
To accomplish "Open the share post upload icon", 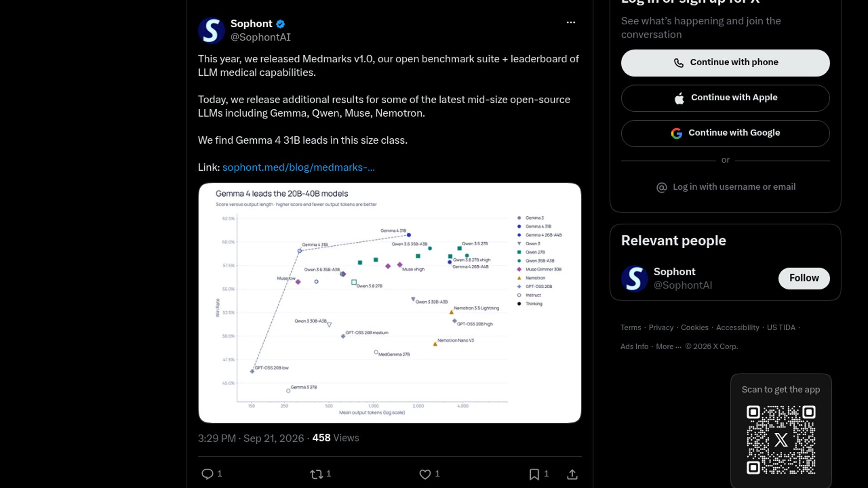I will 572,474.
